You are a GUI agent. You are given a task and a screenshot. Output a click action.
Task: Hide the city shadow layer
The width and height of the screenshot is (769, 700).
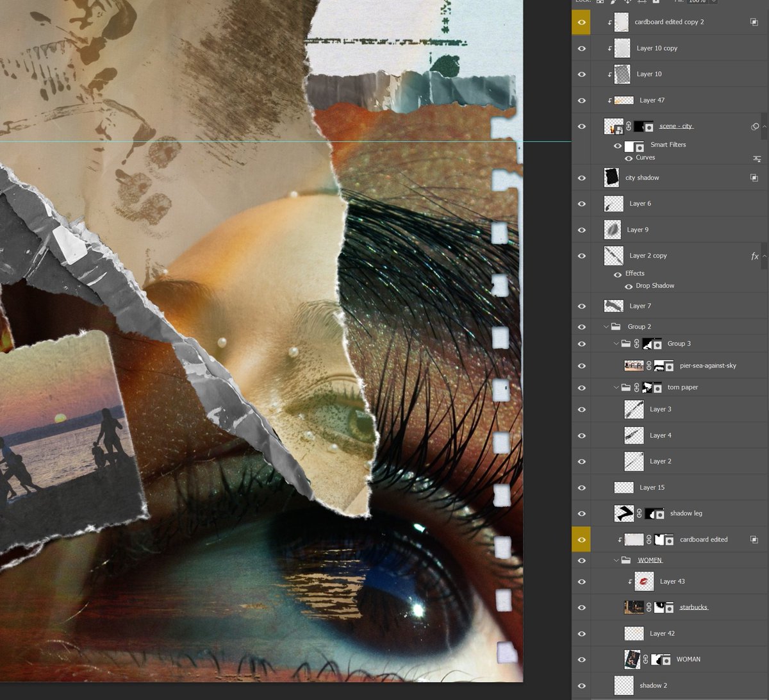pyautogui.click(x=582, y=178)
